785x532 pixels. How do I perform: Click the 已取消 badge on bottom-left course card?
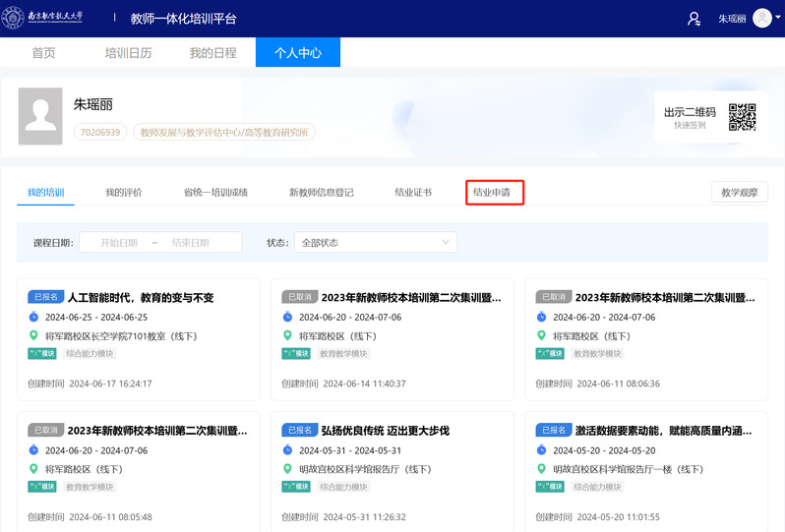(x=46, y=430)
